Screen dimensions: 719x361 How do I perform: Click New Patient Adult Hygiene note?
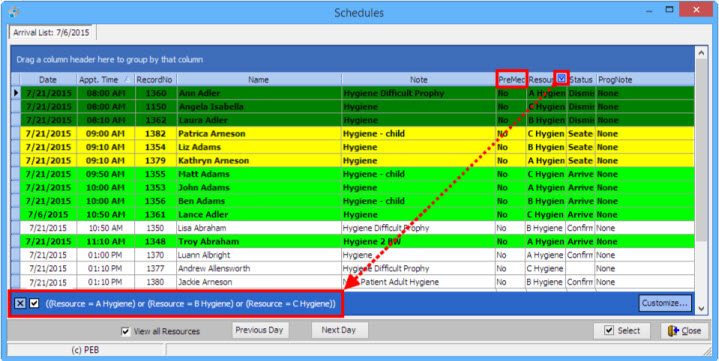[x=391, y=282]
